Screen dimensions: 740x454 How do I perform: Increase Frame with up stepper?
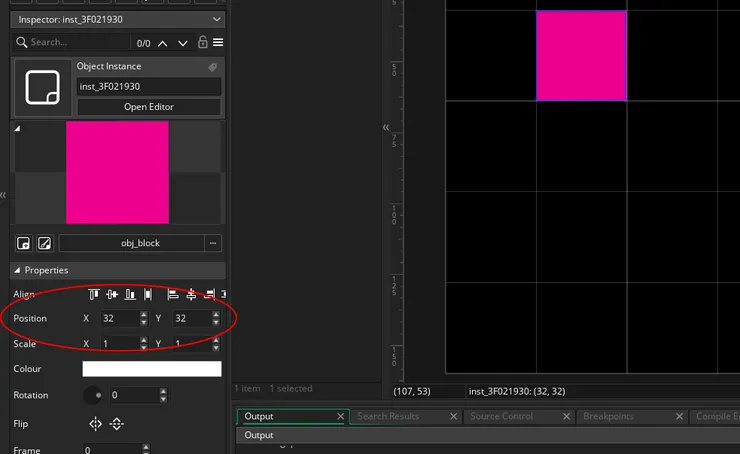[146, 446]
